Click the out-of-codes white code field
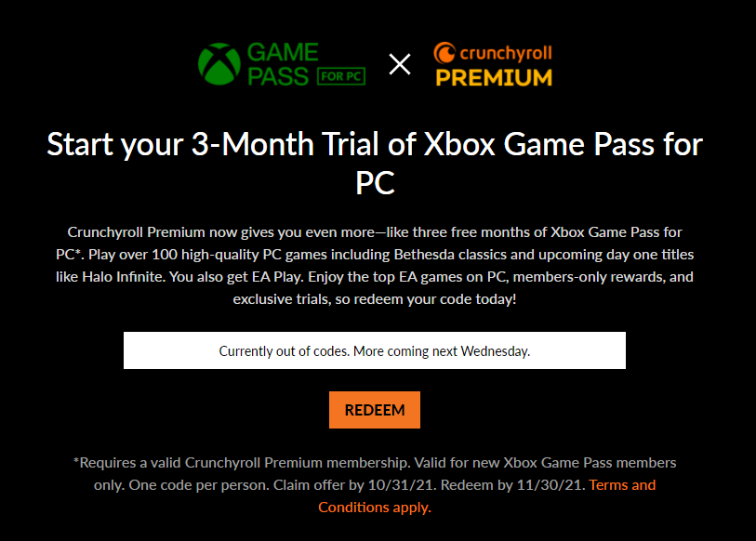 374,351
